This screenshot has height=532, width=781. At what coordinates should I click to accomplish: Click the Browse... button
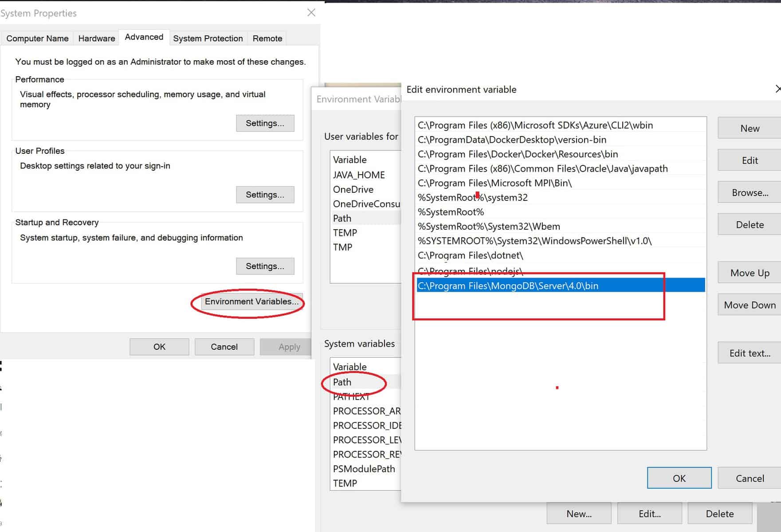pos(750,192)
